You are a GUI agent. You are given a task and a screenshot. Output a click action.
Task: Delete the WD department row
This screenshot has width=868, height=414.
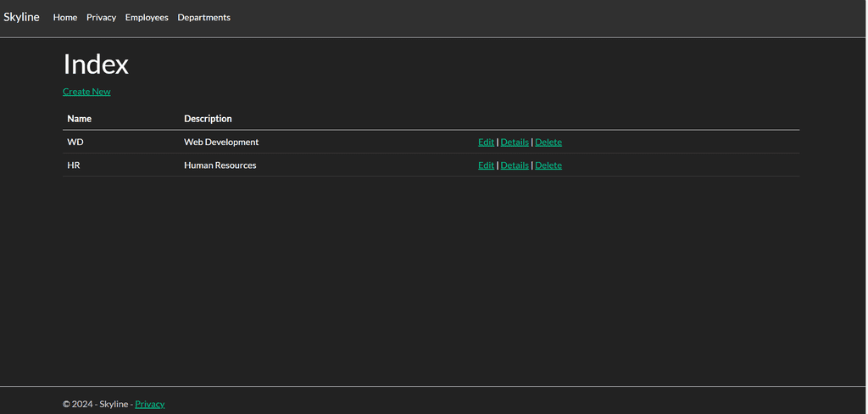coord(548,142)
